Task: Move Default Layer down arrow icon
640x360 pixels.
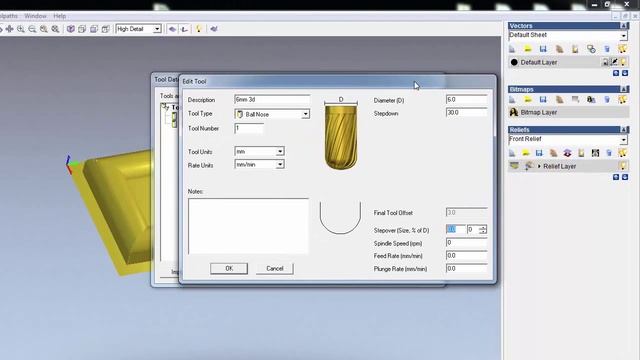Action: point(625,73)
